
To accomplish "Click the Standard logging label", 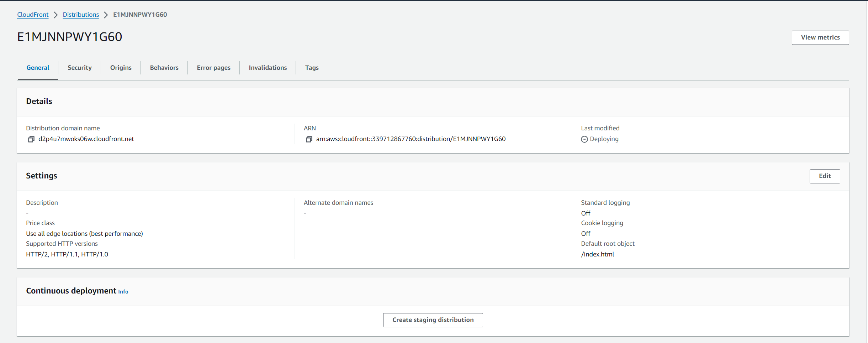I will pos(605,203).
